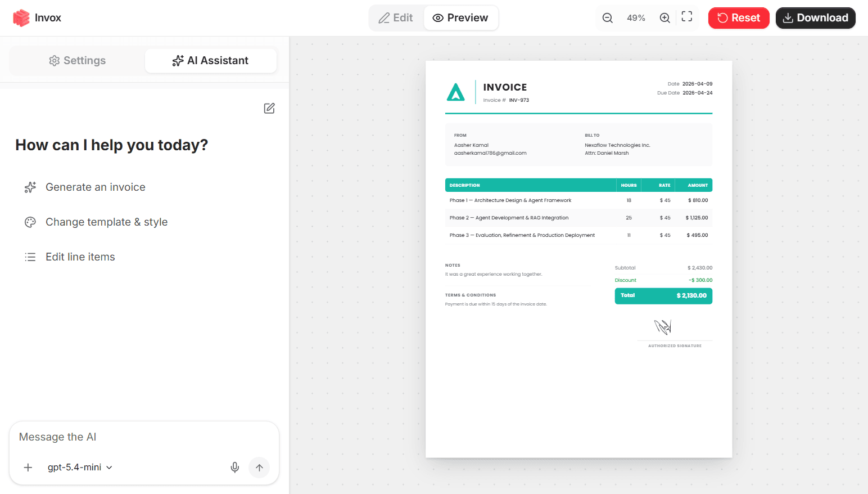Reset the invoice with the red button
Viewport: 868px width, 494px height.
[x=739, y=17]
